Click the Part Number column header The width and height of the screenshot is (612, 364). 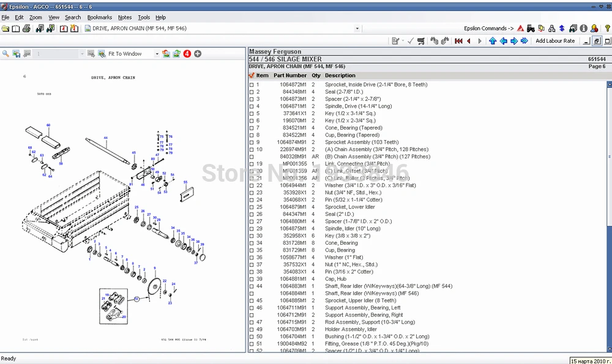click(290, 76)
